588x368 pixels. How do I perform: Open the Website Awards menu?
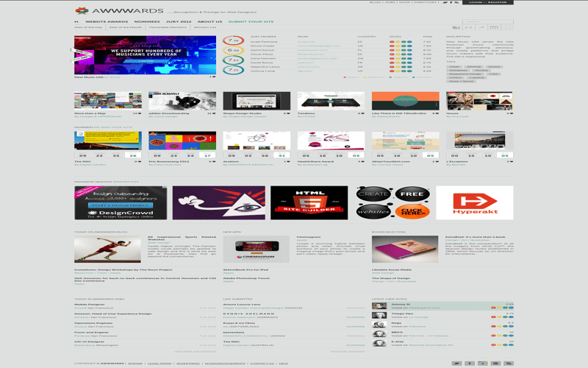pyautogui.click(x=107, y=22)
